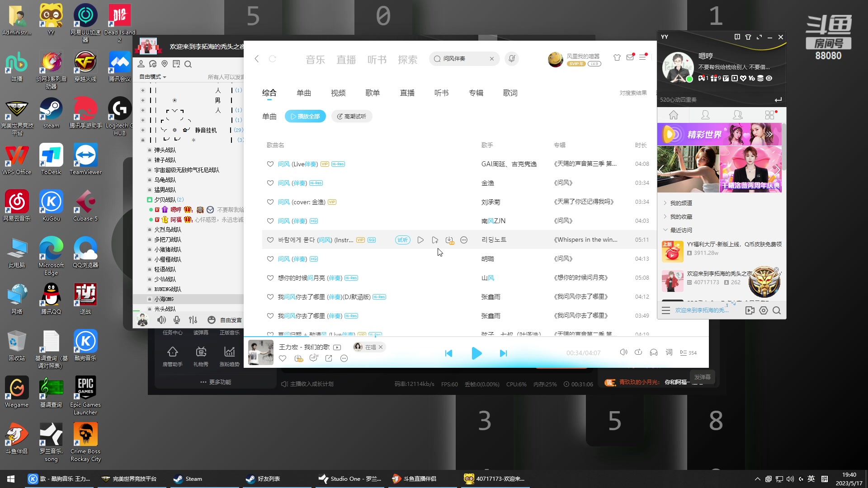Go to YY home via the house icon
The image size is (868, 488).
(673, 115)
